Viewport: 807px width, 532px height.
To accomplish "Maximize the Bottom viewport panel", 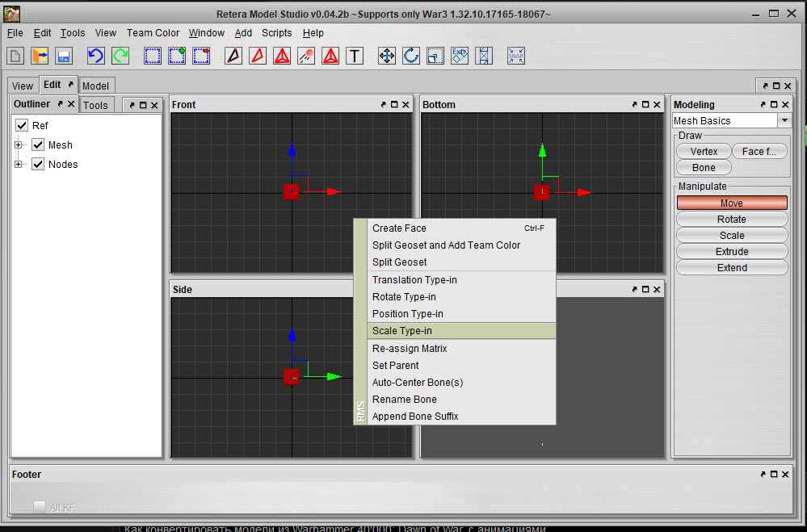I will (x=645, y=104).
